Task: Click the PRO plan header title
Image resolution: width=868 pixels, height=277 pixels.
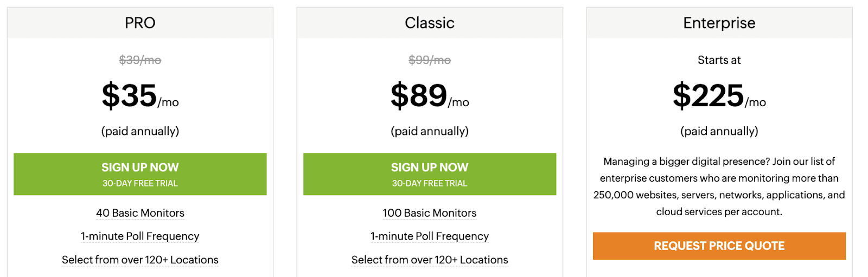Action: tap(140, 23)
